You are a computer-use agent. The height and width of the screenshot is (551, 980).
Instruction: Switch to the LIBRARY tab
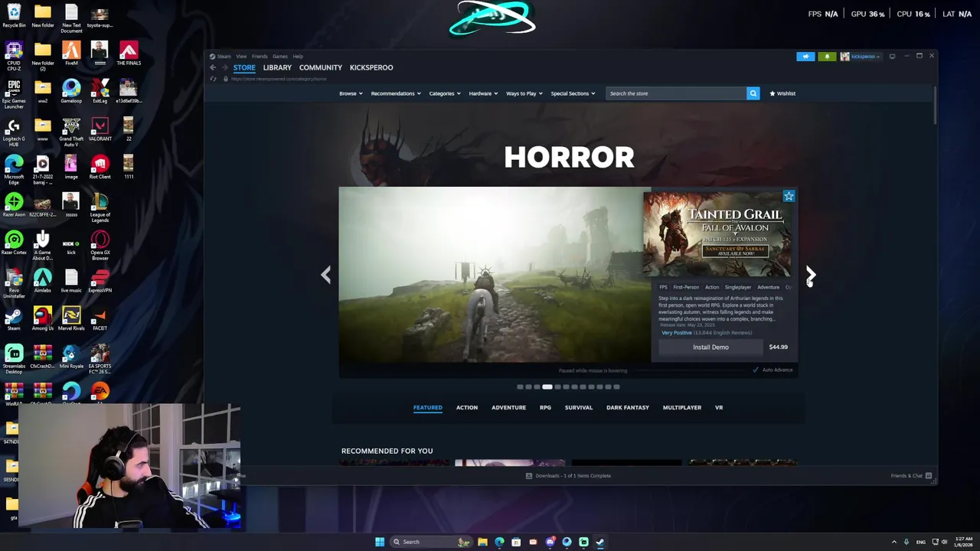click(277, 67)
